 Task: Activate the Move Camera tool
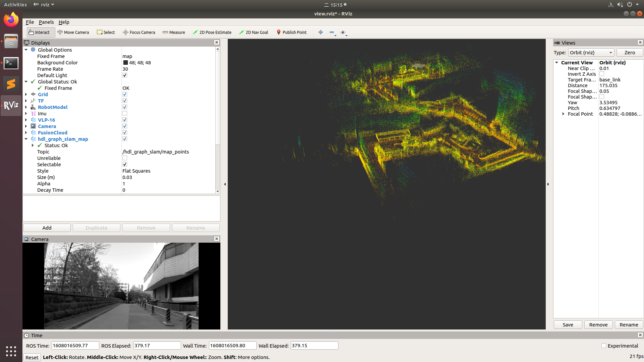click(73, 33)
